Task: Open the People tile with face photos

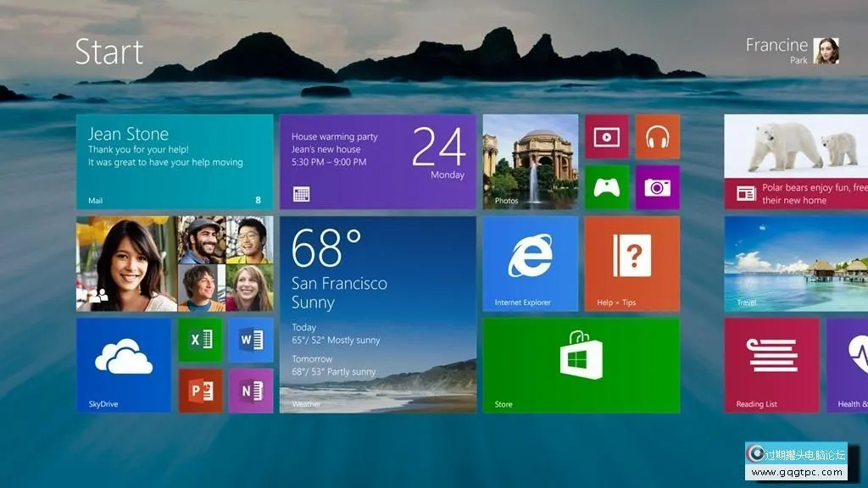Action: click(175, 263)
